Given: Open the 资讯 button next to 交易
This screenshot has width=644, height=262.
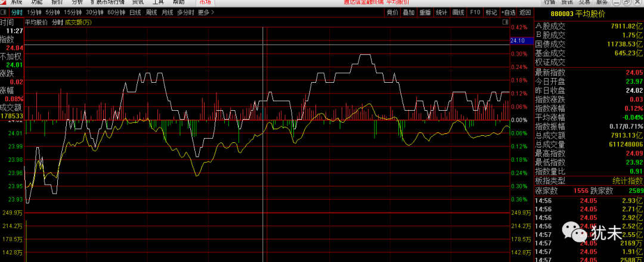Looking at the screenshot, I should click(x=567, y=2).
